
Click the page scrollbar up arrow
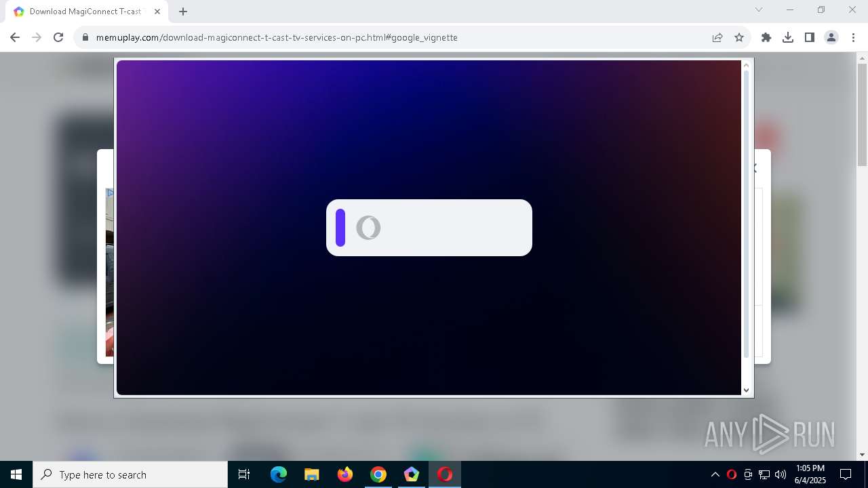click(863, 58)
